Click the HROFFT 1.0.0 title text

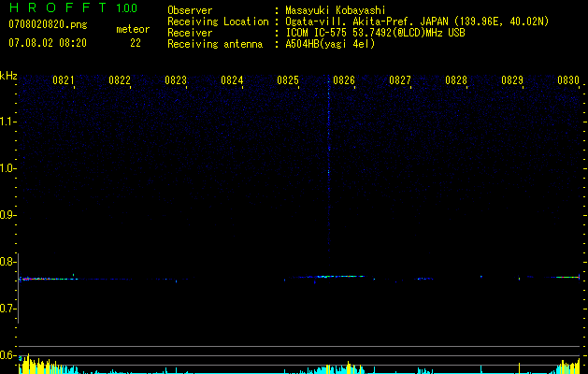pyautogui.click(x=73, y=7)
